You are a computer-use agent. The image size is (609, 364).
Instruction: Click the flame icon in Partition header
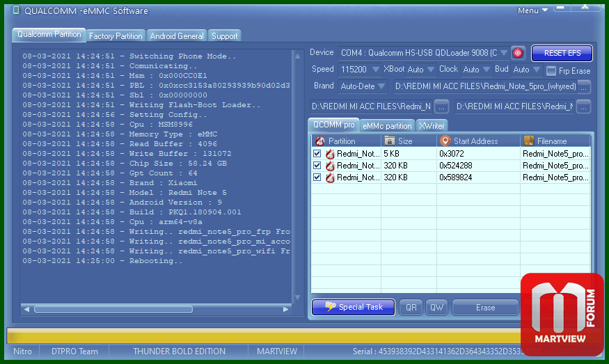click(x=320, y=141)
